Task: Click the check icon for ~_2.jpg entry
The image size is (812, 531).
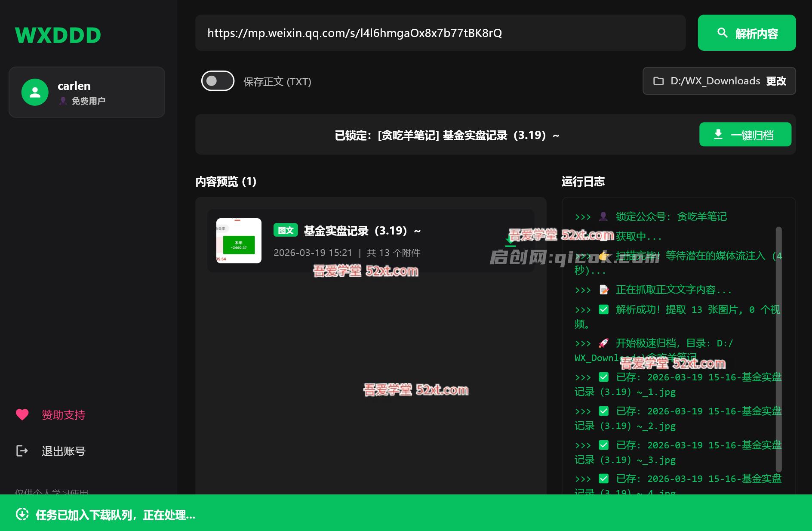Action: tap(604, 411)
